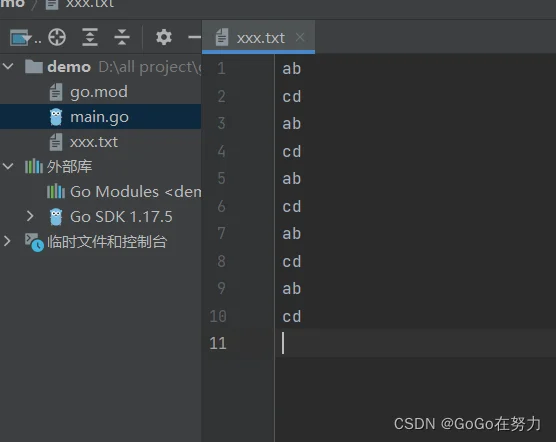Collapse the demo project folder
The image size is (556, 442).
pos(9,66)
